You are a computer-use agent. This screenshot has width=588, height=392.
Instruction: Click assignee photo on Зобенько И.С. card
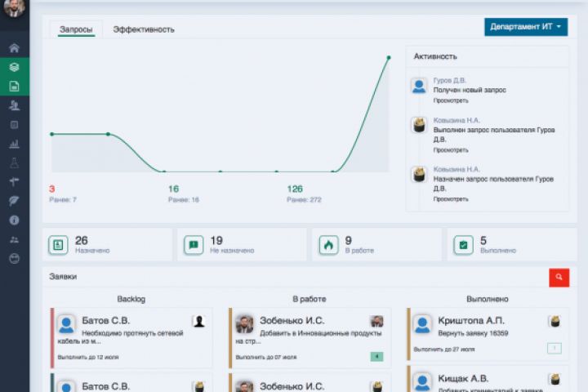376,322
